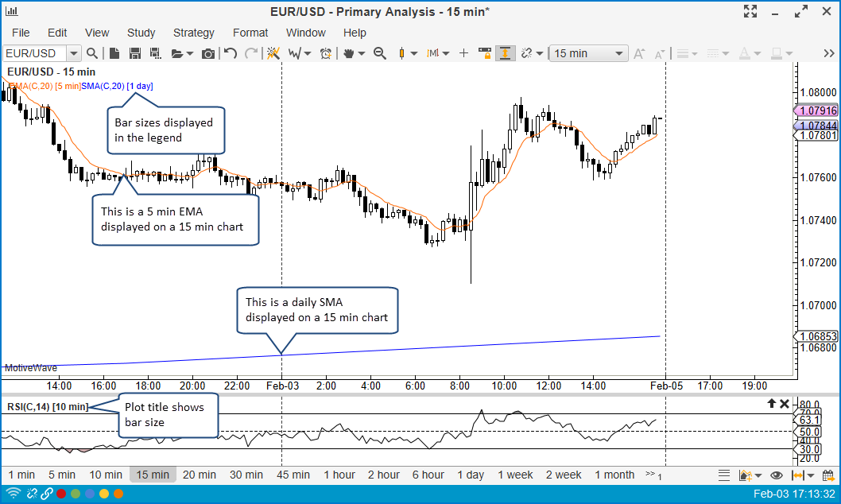The image size is (841, 504).
Task: Open the 15 min bar size dropdown
Action: [589, 53]
